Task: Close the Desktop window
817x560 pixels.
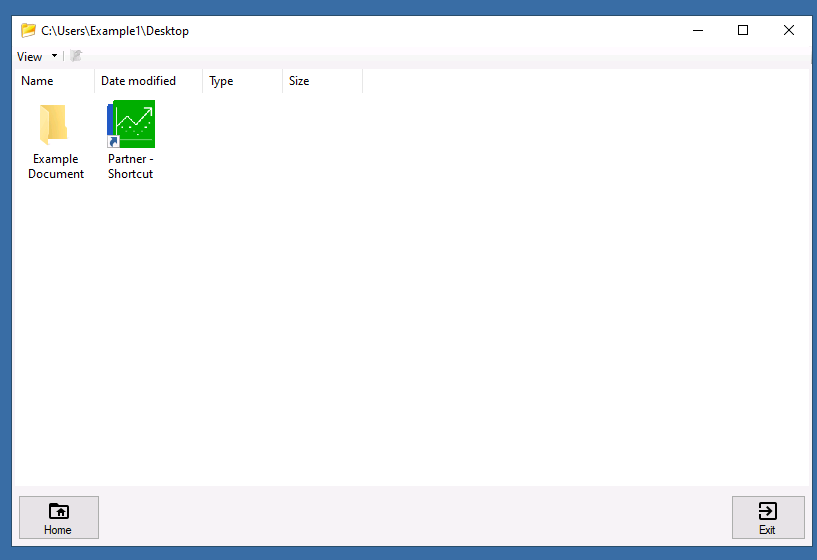Action: pyautogui.click(x=789, y=30)
